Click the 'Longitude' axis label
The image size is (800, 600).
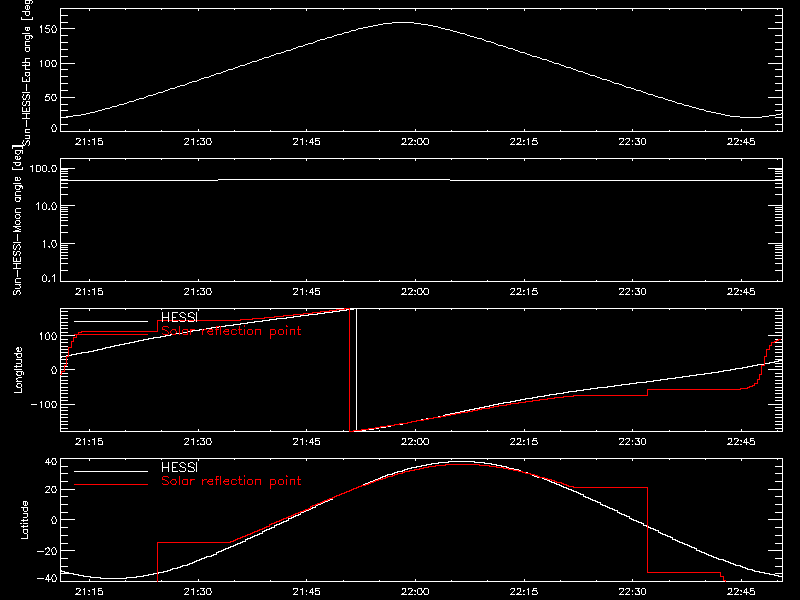18,370
